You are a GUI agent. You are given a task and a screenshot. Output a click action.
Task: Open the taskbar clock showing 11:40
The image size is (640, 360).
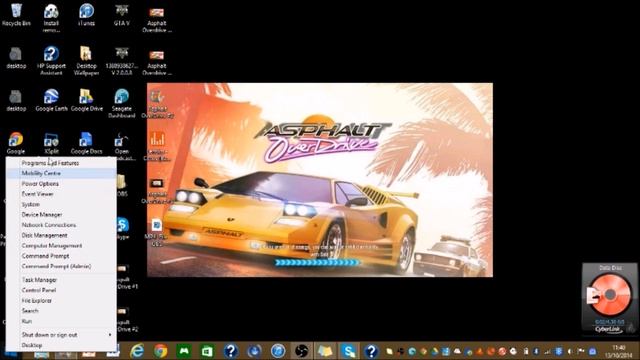click(619, 351)
